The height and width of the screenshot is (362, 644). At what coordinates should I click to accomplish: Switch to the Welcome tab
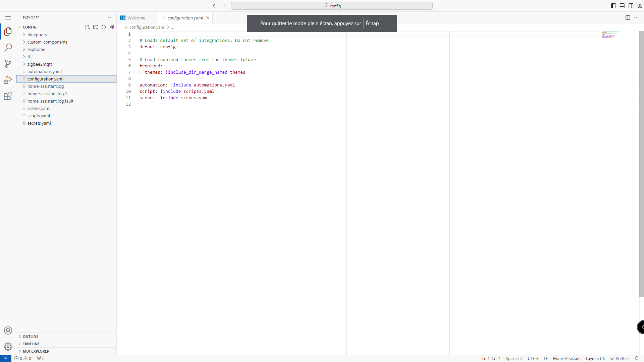click(x=136, y=18)
